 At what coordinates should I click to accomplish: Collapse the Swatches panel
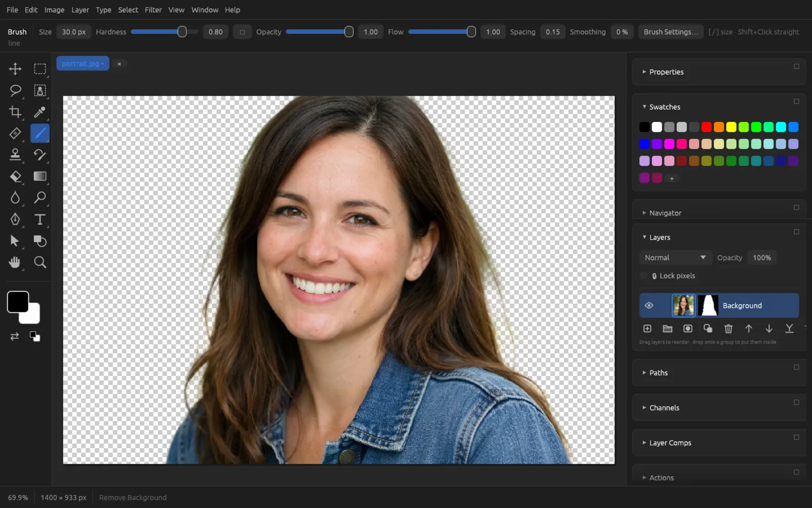click(x=644, y=107)
